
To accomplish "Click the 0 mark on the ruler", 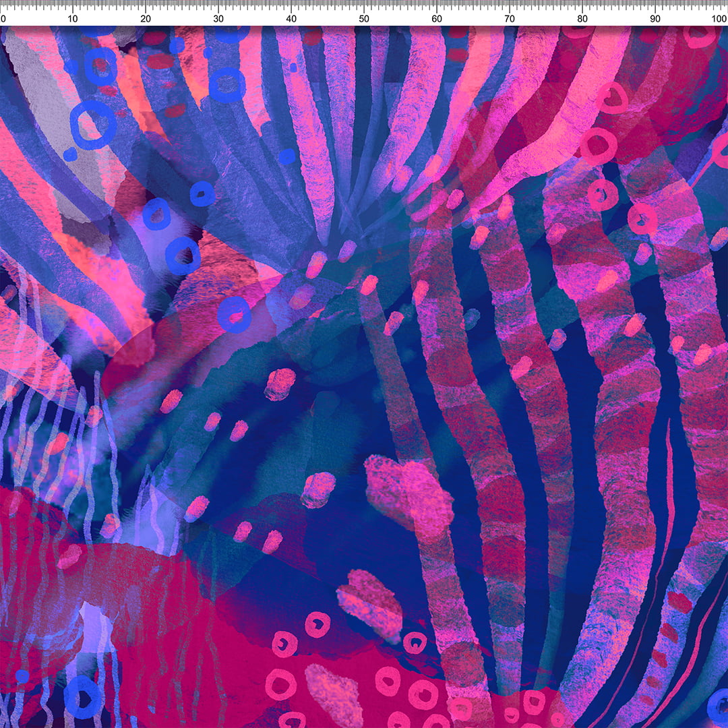I will [3, 18].
